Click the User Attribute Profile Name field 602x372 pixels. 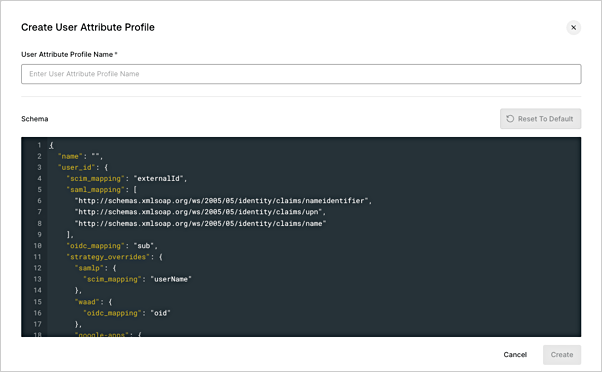[301, 74]
